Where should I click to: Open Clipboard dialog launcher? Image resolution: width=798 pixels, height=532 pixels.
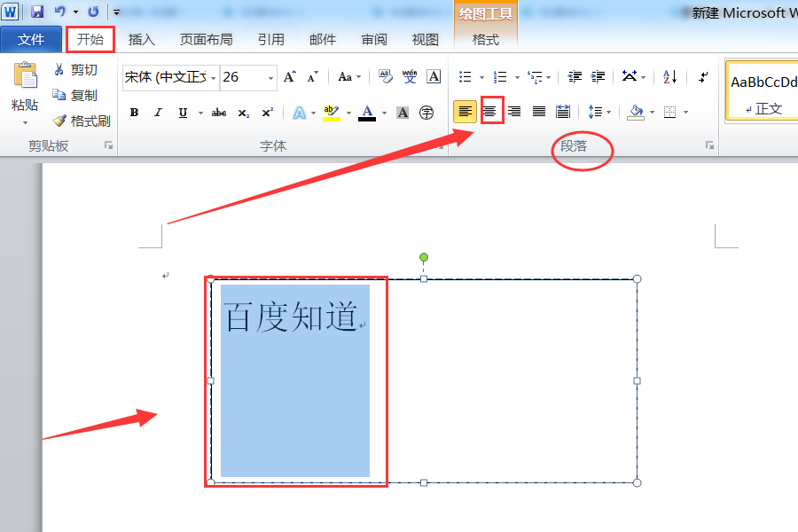click(x=108, y=145)
